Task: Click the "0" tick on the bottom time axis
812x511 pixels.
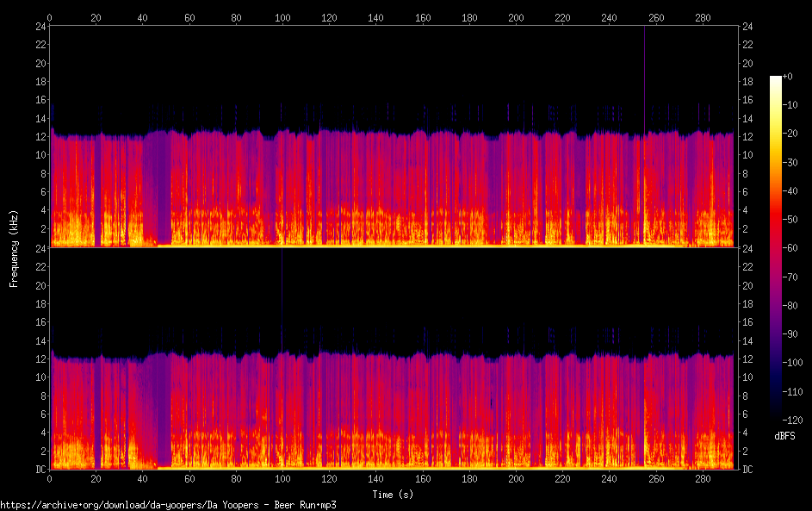Action: pyautogui.click(x=50, y=478)
